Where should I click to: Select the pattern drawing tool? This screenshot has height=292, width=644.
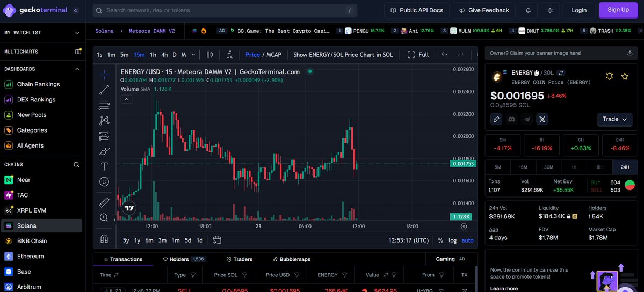104,120
